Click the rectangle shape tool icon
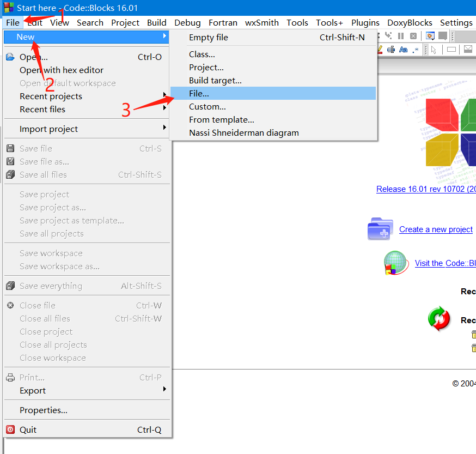Image resolution: width=476 pixels, height=454 pixels. (x=451, y=50)
